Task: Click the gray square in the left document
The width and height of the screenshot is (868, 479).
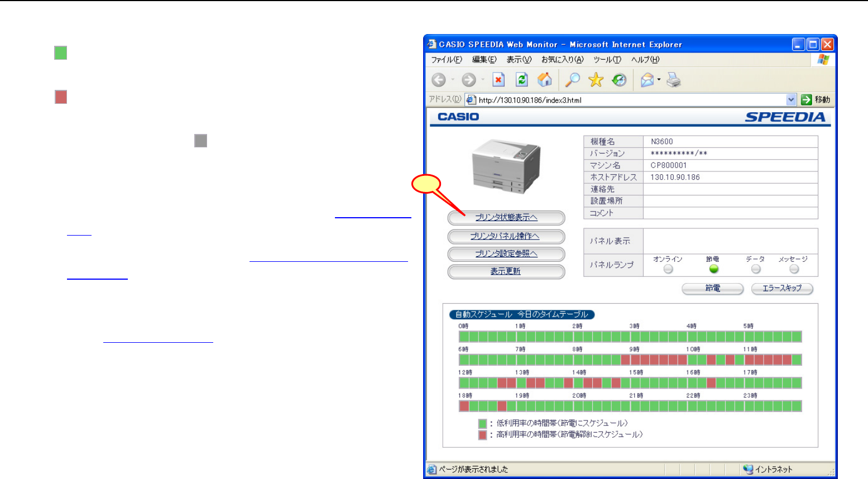Action: (200, 141)
